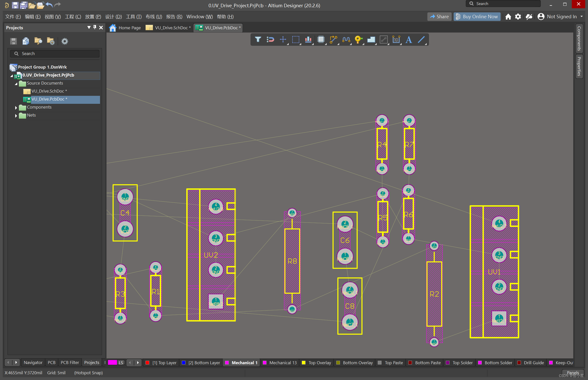This screenshot has width=588, height=380.
Task: Select the place dimension tool
Action: (x=396, y=40)
